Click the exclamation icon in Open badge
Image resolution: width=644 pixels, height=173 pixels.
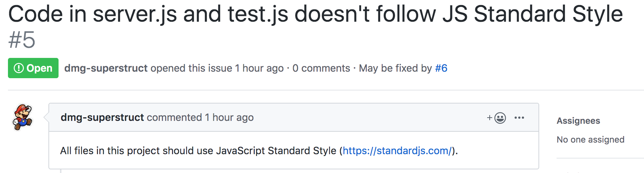point(18,68)
